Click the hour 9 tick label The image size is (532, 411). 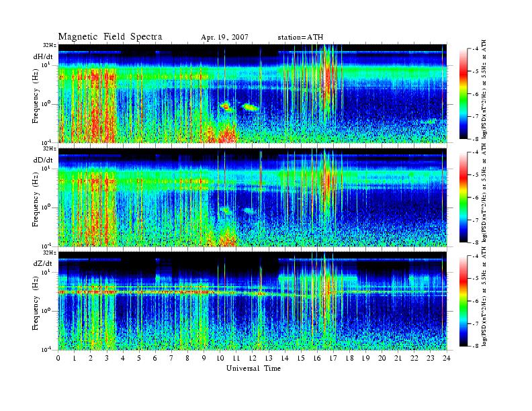pyautogui.click(x=204, y=358)
